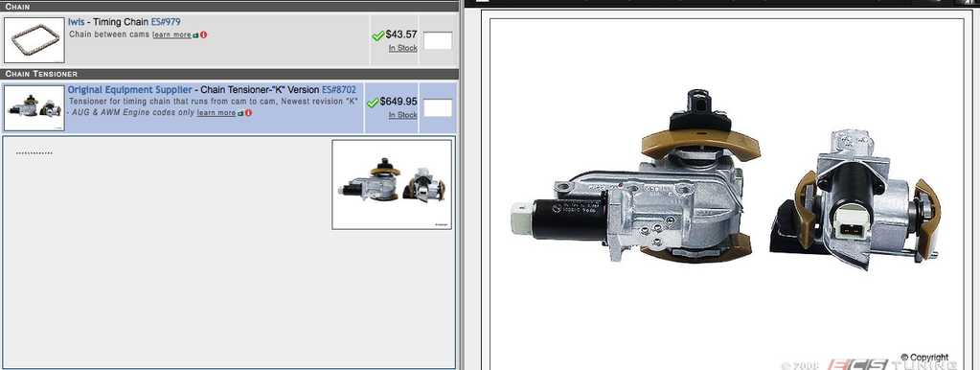Click In Stock under $43.57
This screenshot has height=370, width=980.
point(402,48)
